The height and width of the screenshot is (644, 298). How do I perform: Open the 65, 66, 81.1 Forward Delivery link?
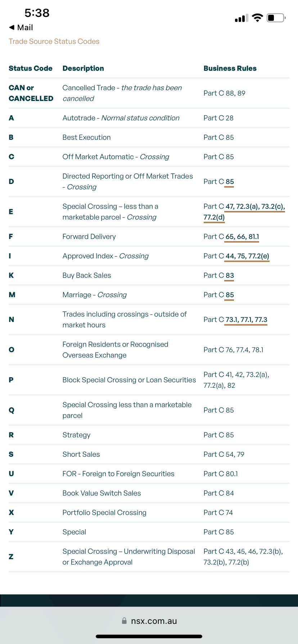[x=242, y=237]
